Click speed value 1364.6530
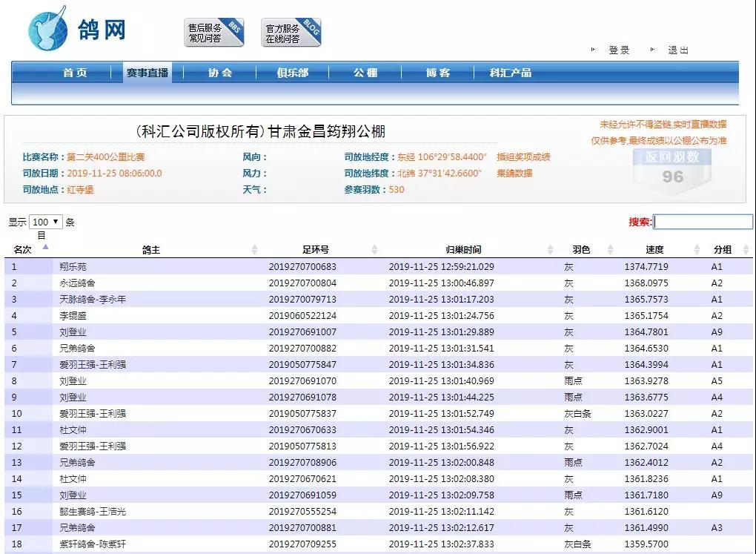The width and height of the screenshot is (756, 554). coord(646,349)
